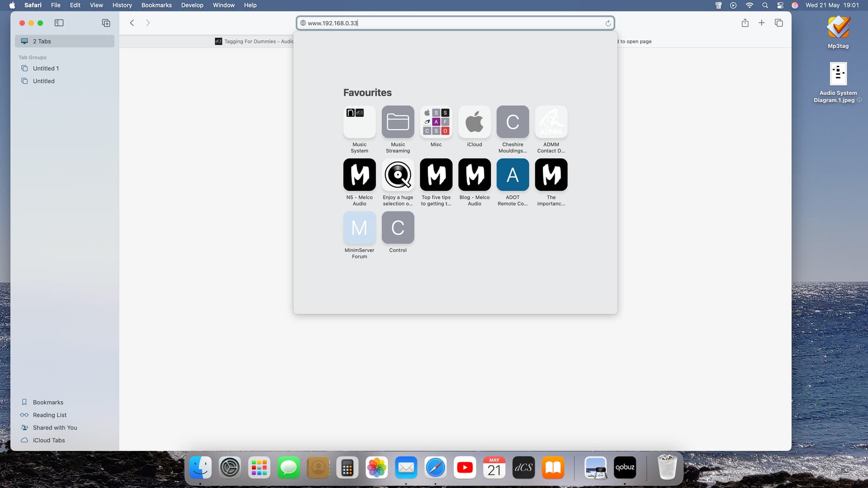
Task: Open Qobuz from the Dock
Action: click(x=625, y=468)
